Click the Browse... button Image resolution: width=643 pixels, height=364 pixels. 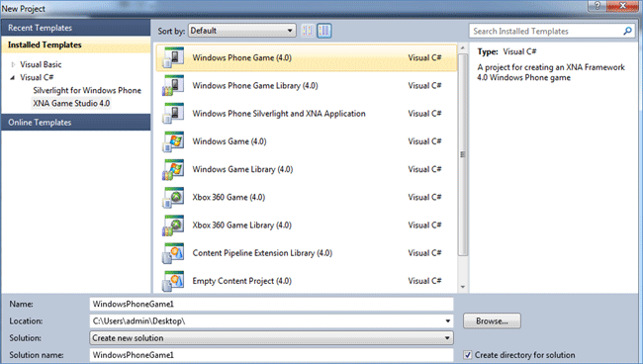pyautogui.click(x=492, y=320)
